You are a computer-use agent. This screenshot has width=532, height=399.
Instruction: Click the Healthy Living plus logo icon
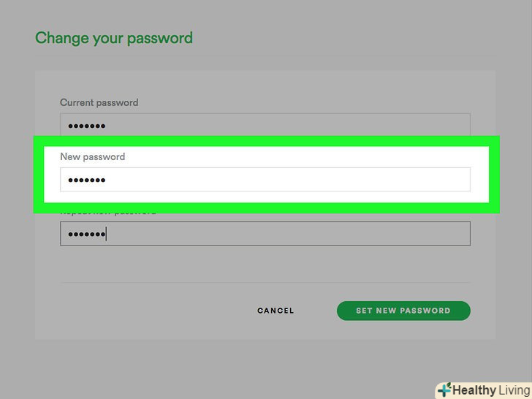click(444, 390)
